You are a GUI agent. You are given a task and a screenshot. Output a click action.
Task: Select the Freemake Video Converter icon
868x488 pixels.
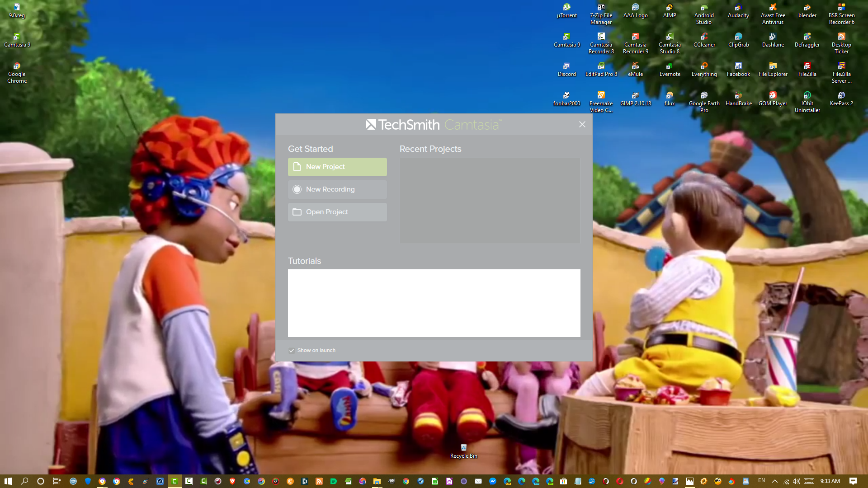click(601, 102)
